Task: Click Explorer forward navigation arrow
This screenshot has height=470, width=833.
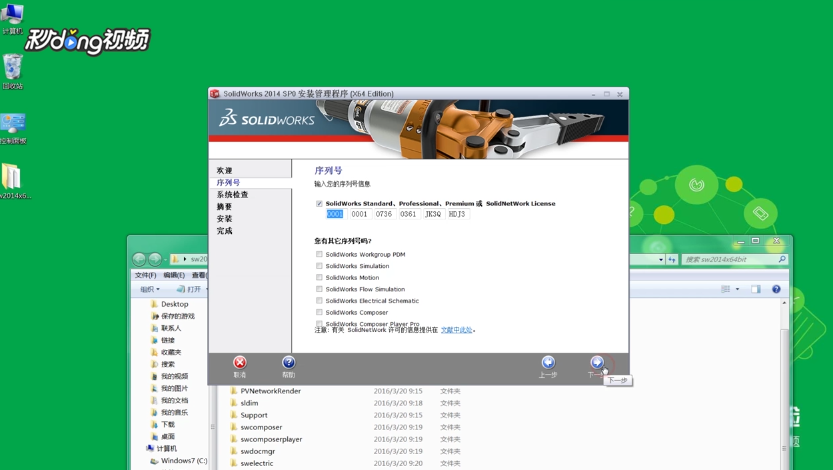Action: 155,259
